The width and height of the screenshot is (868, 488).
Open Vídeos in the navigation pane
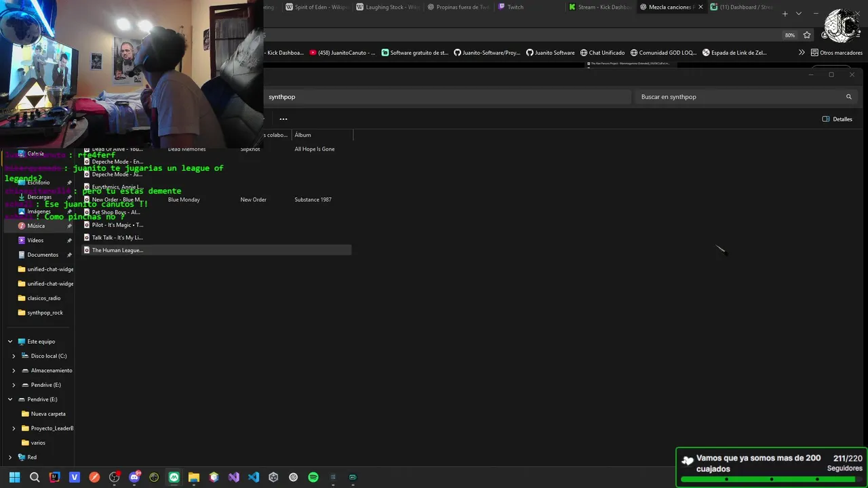pyautogui.click(x=35, y=241)
